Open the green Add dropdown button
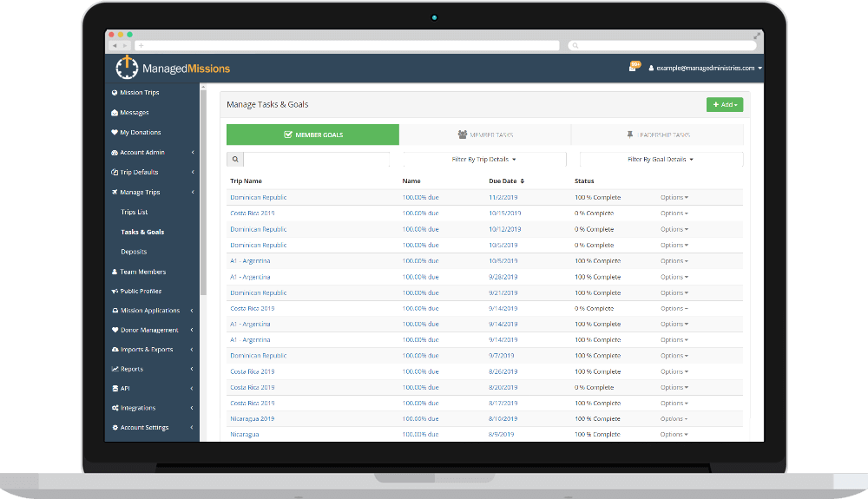The height and width of the screenshot is (499, 868). click(725, 104)
